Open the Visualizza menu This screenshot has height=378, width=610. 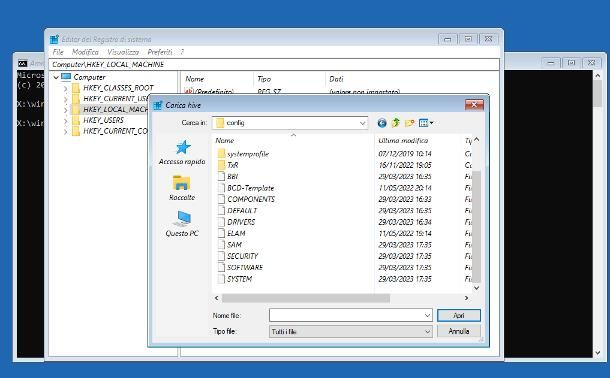coord(123,52)
